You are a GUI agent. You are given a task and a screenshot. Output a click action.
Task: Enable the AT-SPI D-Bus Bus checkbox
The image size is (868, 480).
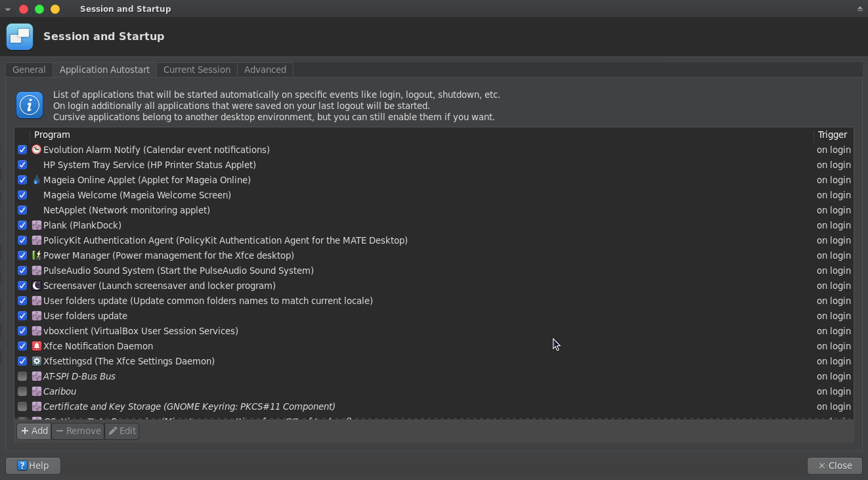[22, 376]
